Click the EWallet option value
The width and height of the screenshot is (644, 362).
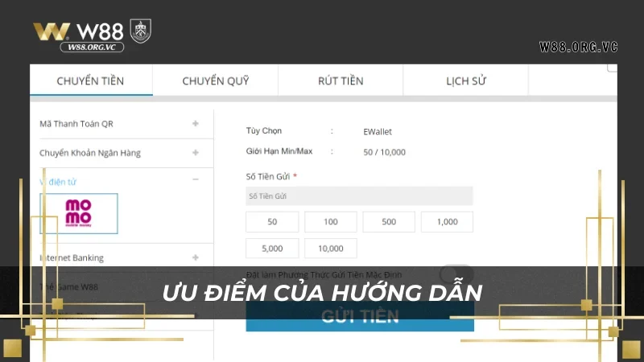point(378,132)
